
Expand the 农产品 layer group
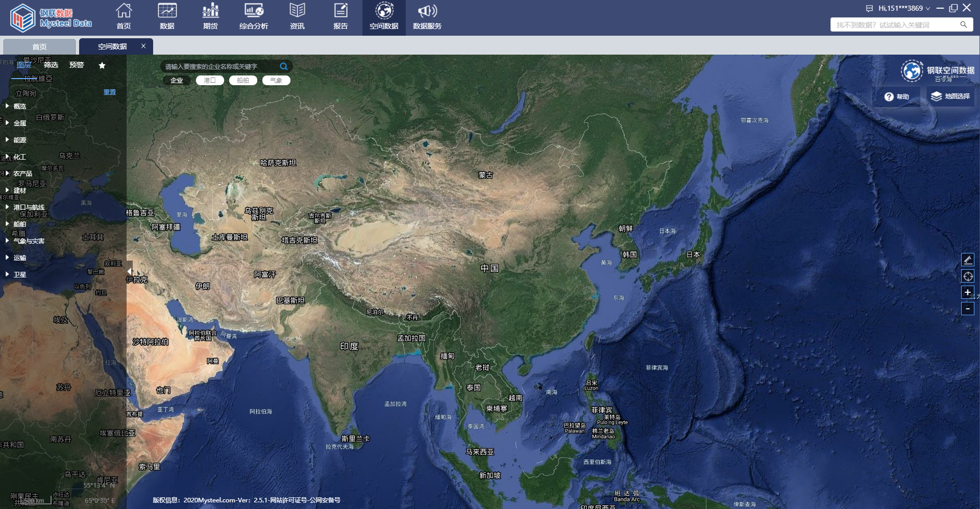7,173
